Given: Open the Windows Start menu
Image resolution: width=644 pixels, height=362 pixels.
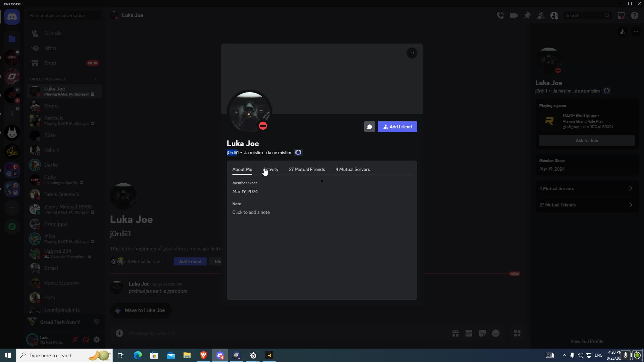Looking at the screenshot, I should pos(8,355).
